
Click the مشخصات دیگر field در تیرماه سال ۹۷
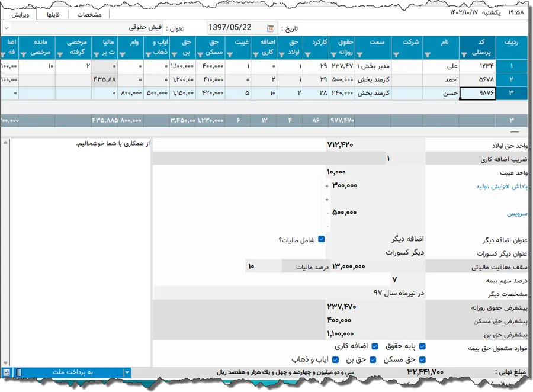289,293
